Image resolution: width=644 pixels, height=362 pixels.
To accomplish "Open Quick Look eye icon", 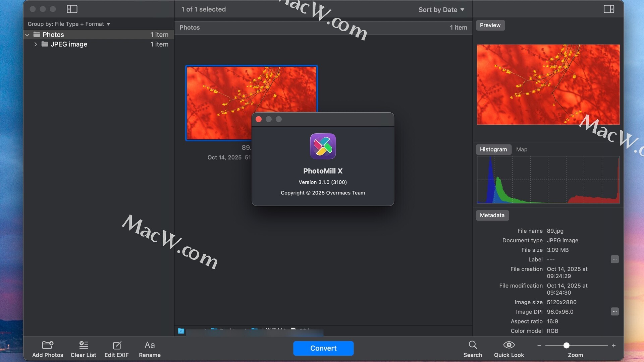I will click(508, 345).
